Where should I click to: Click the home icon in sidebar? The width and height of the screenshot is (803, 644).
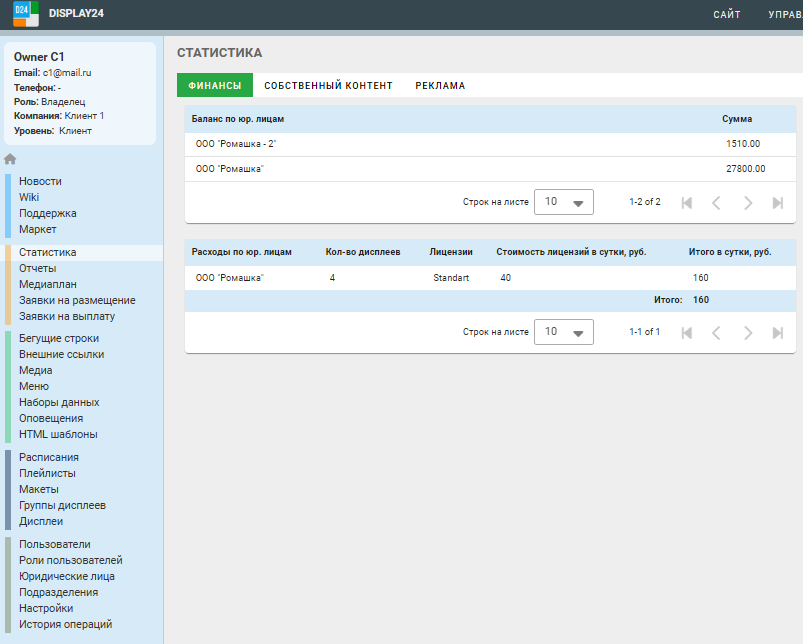[x=10, y=159]
